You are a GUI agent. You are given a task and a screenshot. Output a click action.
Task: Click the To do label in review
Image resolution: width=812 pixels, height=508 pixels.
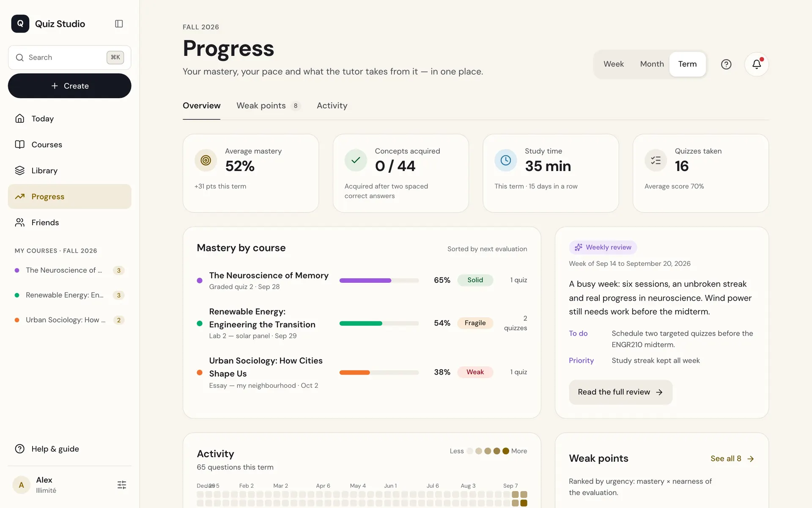pos(578,334)
